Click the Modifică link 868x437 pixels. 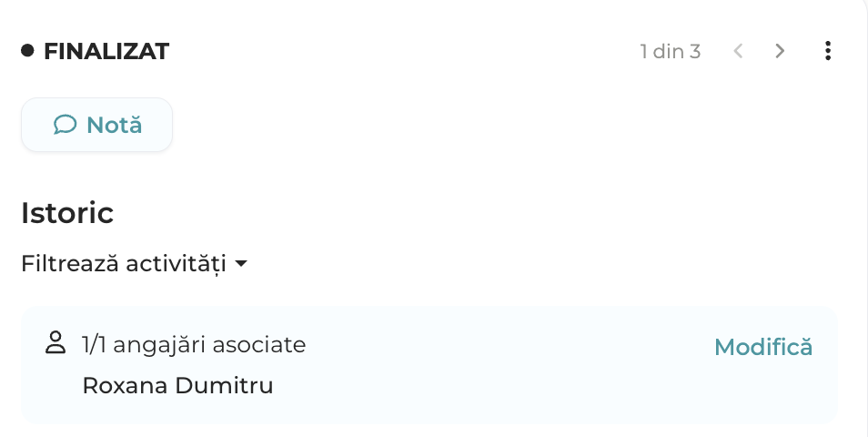(x=763, y=347)
